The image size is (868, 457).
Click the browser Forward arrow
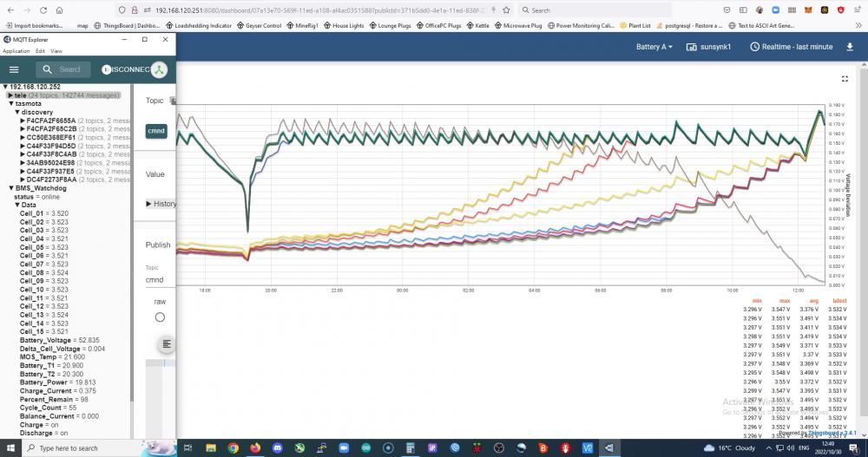coord(27,10)
